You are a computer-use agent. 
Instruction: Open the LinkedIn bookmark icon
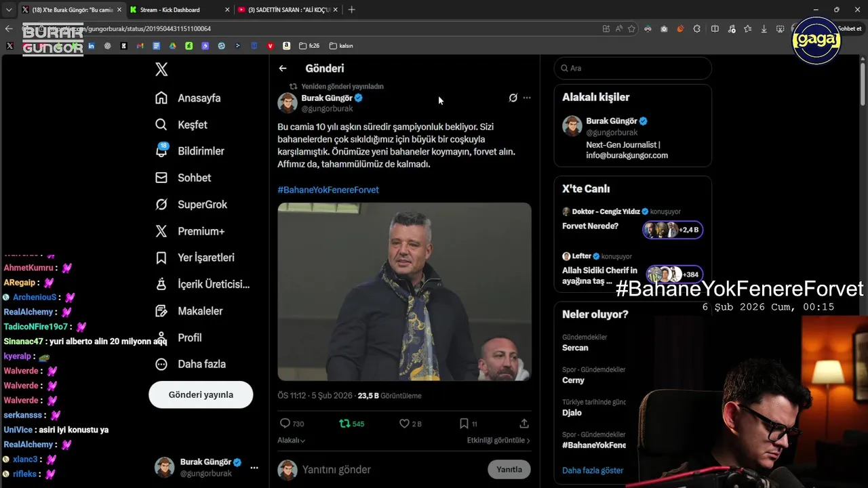91,46
